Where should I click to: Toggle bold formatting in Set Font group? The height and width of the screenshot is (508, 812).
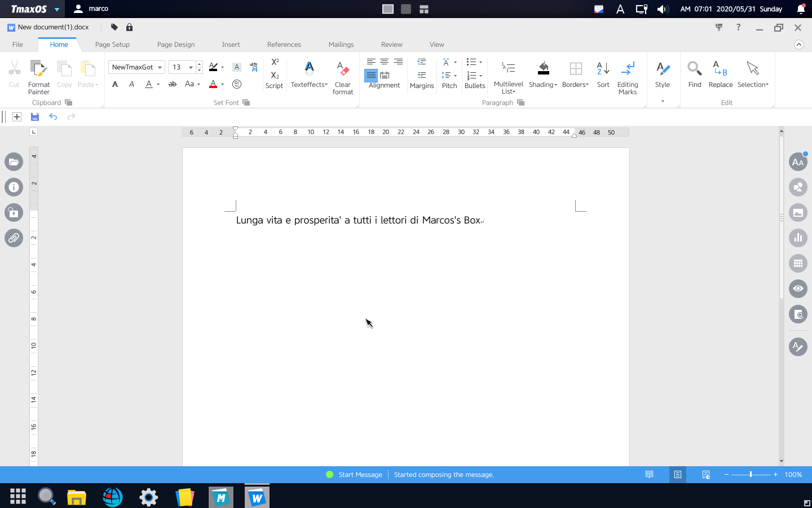click(115, 84)
